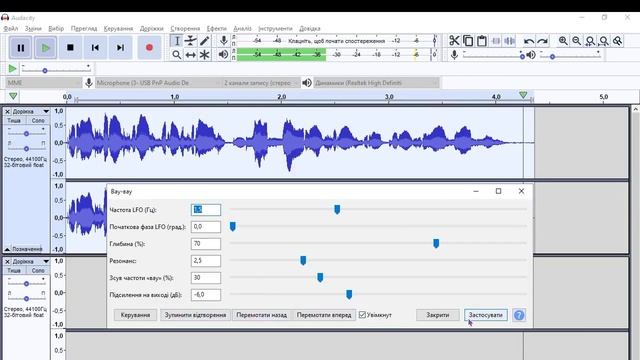Select the Selection (I-beam) tool
The height and width of the screenshot is (360, 640).
tap(177, 41)
